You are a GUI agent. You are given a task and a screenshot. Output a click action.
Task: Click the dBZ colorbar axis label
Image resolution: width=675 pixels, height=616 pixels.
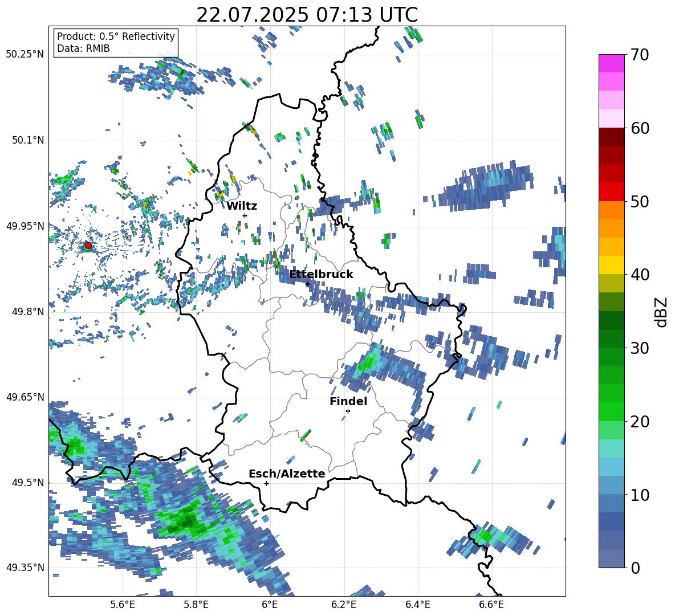662,312
